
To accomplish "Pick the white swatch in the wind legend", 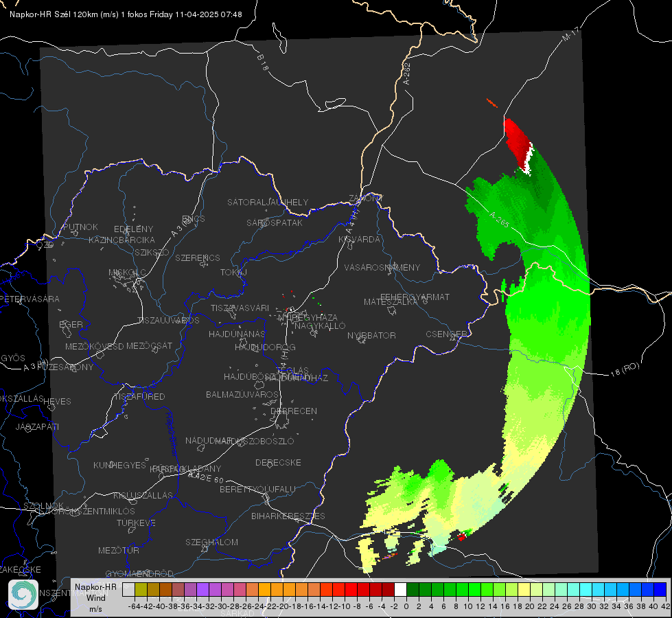I will [x=400, y=590].
